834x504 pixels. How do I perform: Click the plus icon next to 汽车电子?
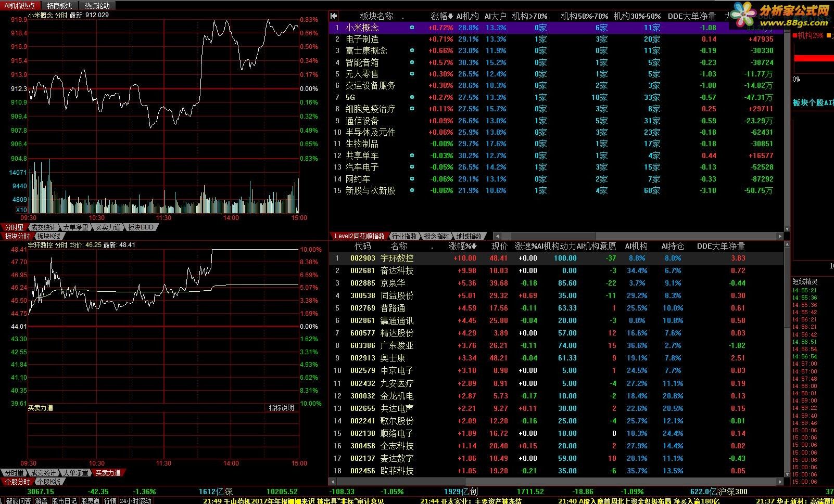[x=412, y=167]
